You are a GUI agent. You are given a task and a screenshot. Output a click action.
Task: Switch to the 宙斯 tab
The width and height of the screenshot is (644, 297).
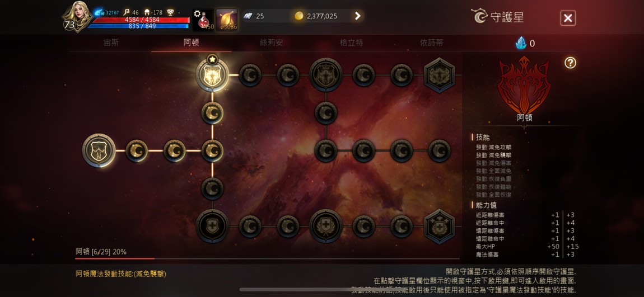(111, 43)
